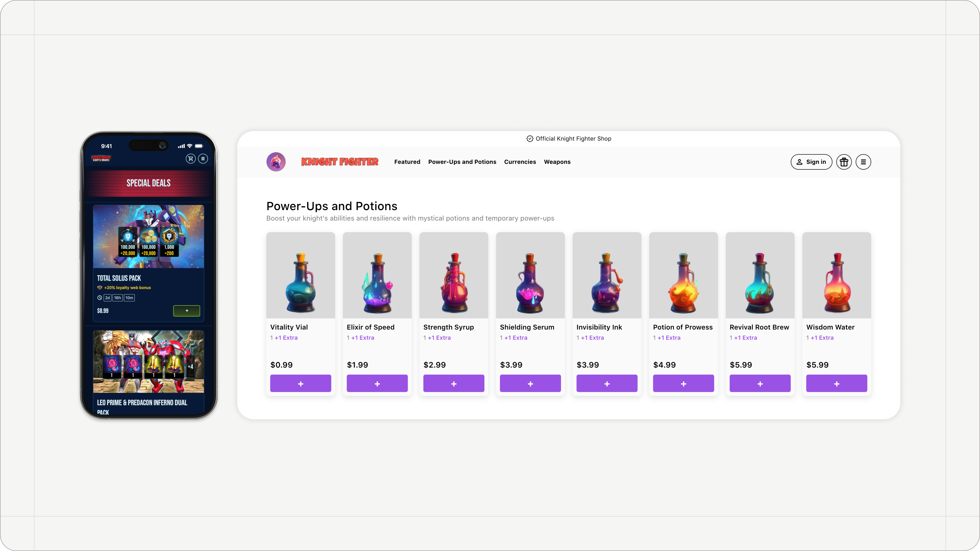The image size is (980, 551).
Task: Switch to the Featured section
Action: tap(407, 162)
